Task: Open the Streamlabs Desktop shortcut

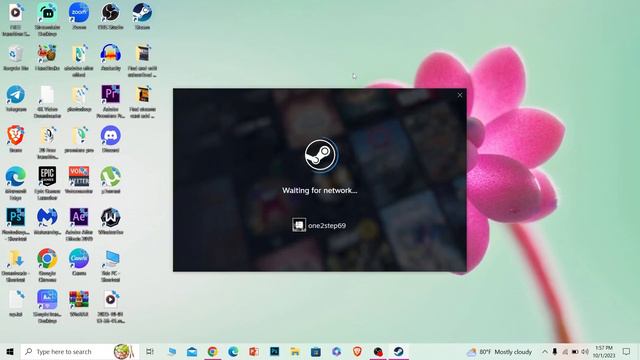Action: pyautogui.click(x=47, y=19)
